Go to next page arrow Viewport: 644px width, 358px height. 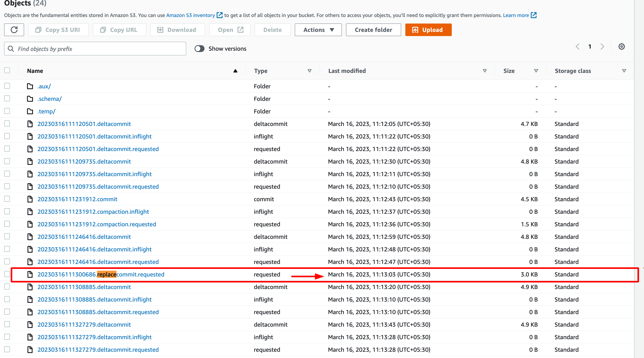602,47
